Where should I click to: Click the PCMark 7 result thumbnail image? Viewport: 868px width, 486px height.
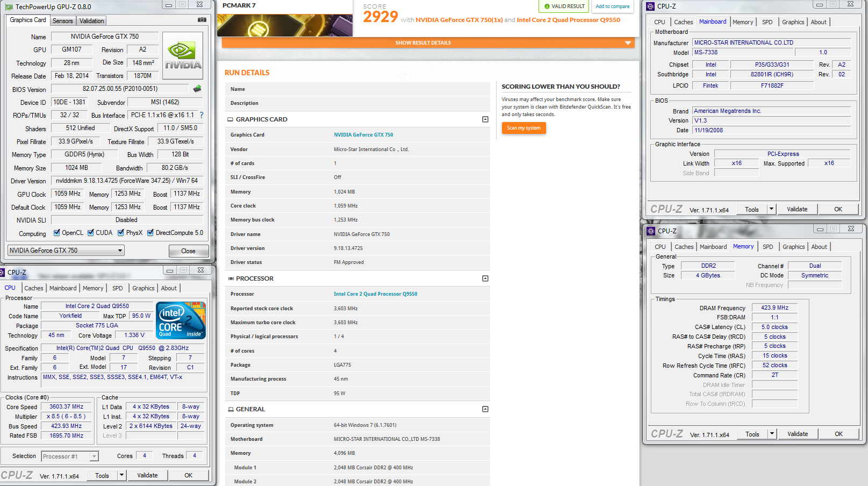(x=285, y=25)
